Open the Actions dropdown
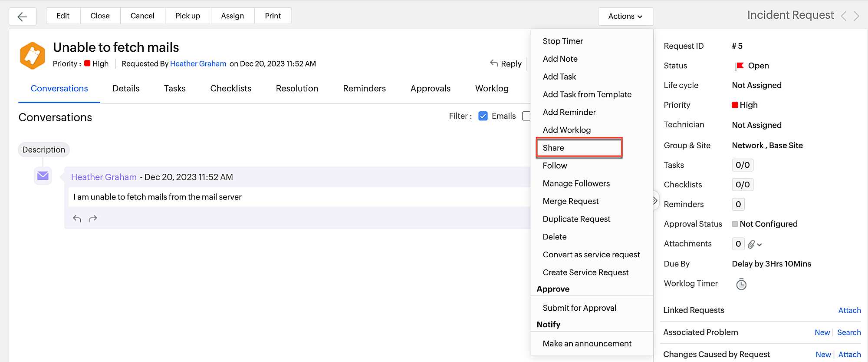Image resolution: width=868 pixels, height=362 pixels. [x=625, y=16]
